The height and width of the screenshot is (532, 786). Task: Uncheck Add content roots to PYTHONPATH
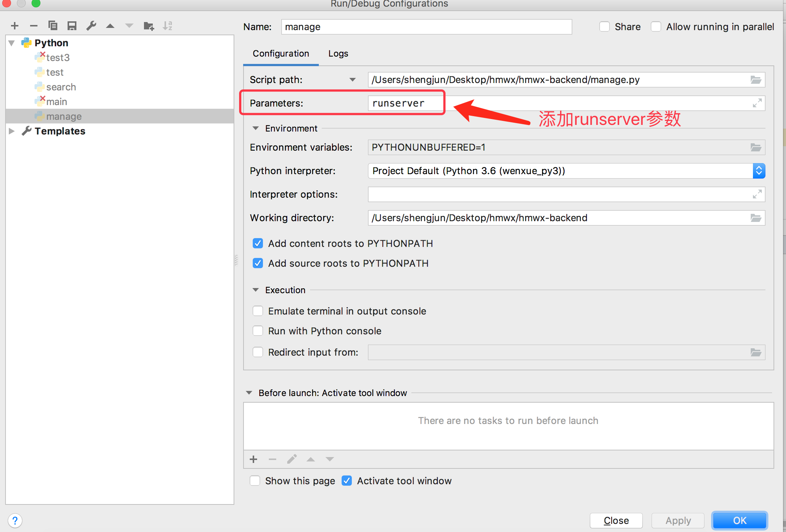(258, 244)
